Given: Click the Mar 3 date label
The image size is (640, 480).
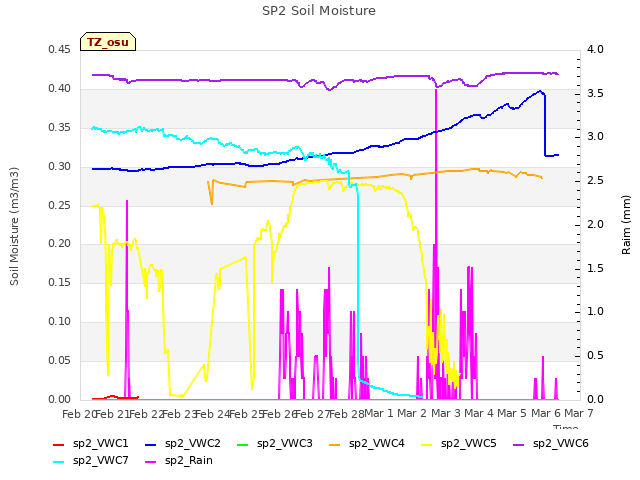Looking at the screenshot, I should [x=446, y=413].
